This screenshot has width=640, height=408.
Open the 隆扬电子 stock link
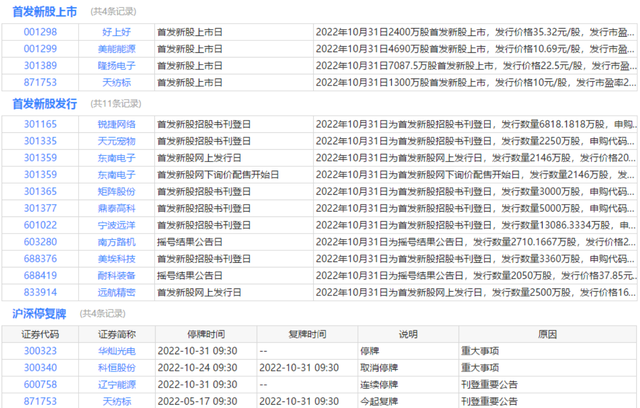(x=116, y=65)
